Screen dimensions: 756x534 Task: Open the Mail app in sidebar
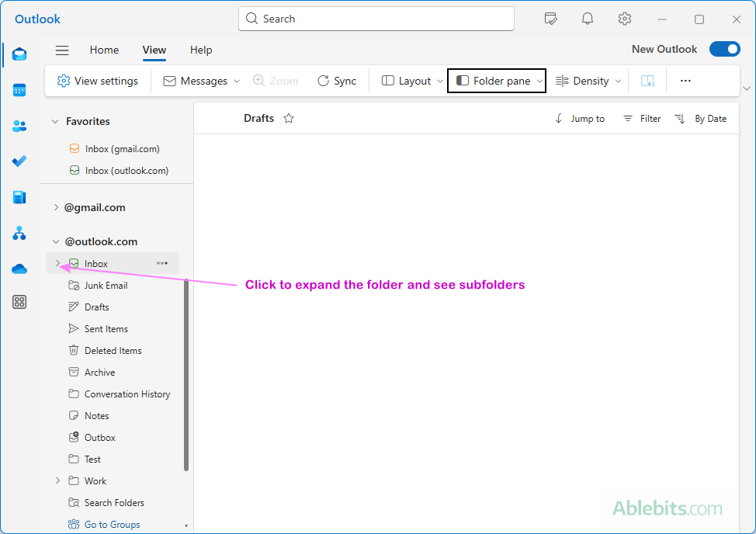(19, 54)
